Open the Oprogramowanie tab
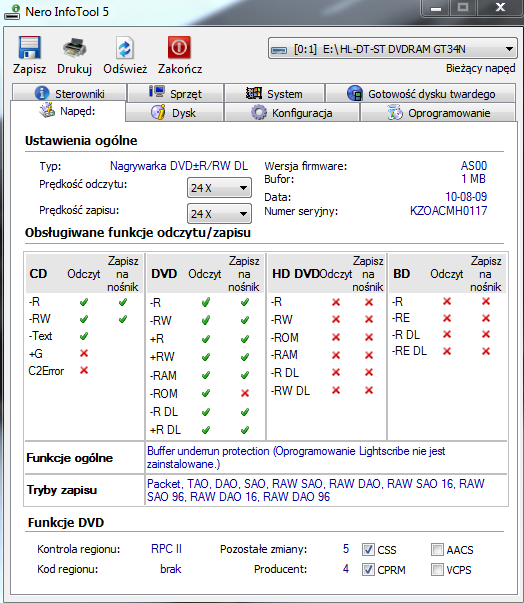524x603 pixels. click(x=438, y=113)
